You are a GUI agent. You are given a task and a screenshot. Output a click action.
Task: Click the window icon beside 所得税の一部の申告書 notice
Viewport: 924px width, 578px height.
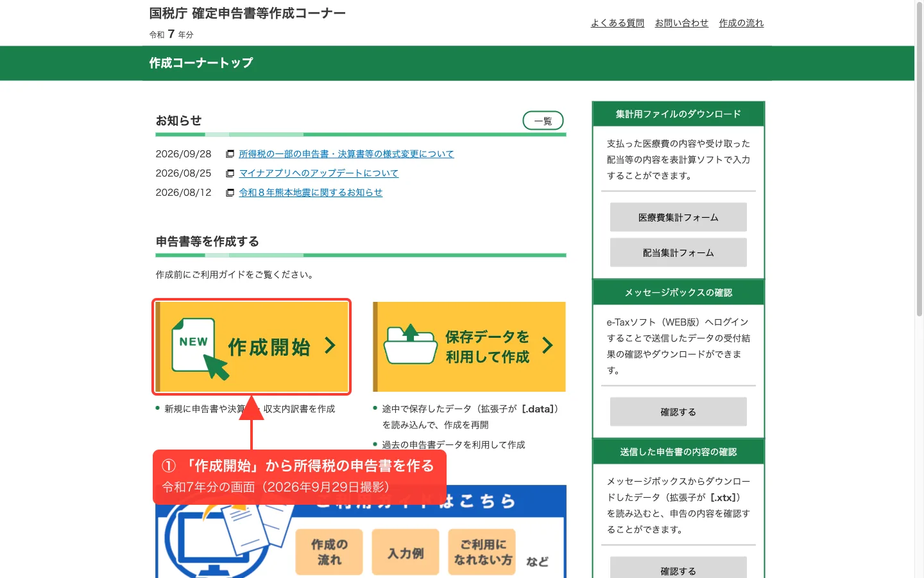(230, 154)
